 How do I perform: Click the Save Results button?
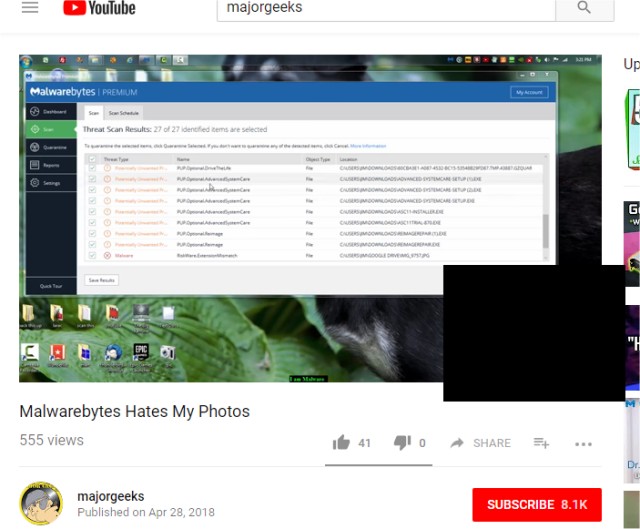tap(102, 280)
